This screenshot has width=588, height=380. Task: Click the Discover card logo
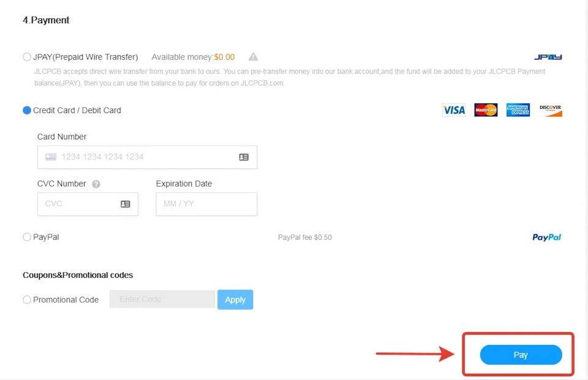click(551, 110)
